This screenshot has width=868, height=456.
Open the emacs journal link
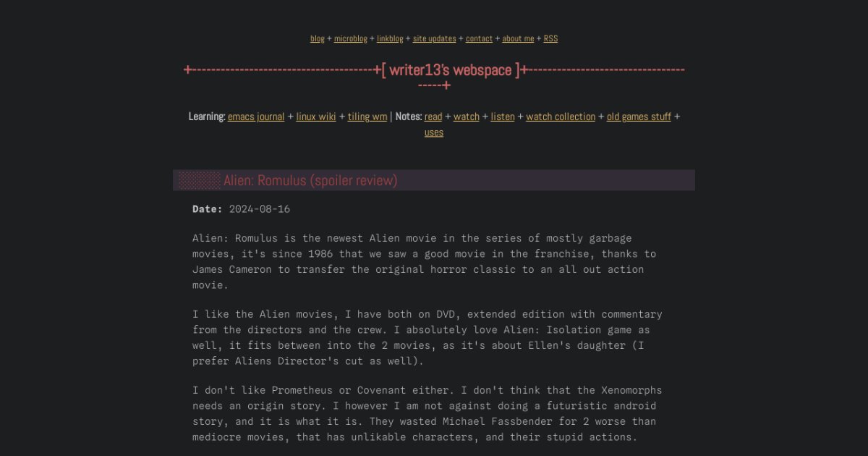(256, 117)
